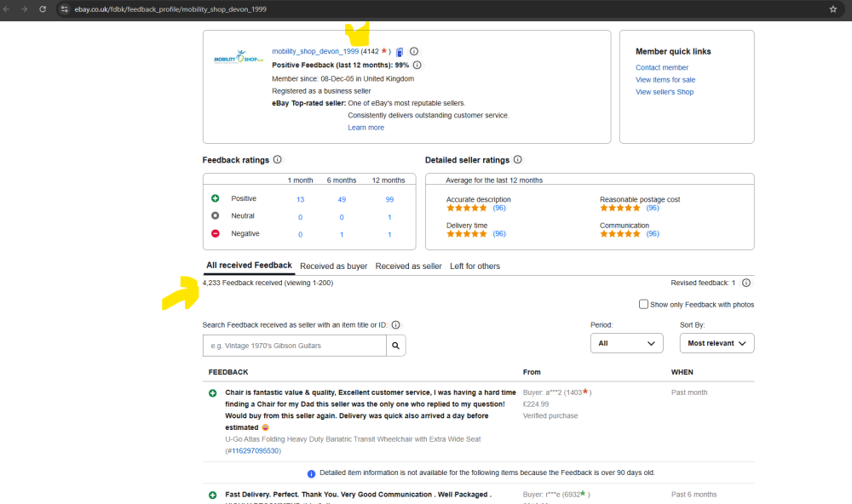Viewport: 852px width, 504px height.
Task: Open the 49 positive feedback from 6 months
Action: point(342,199)
